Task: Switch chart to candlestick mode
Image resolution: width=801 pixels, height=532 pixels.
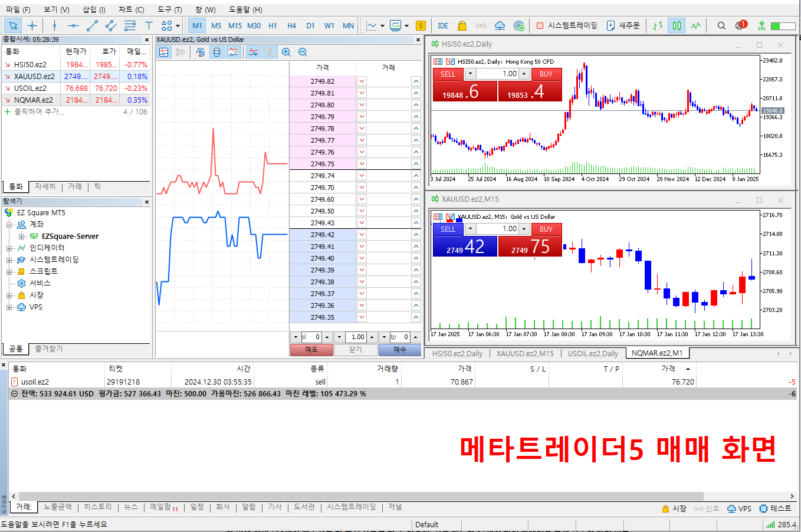Action: [x=677, y=25]
